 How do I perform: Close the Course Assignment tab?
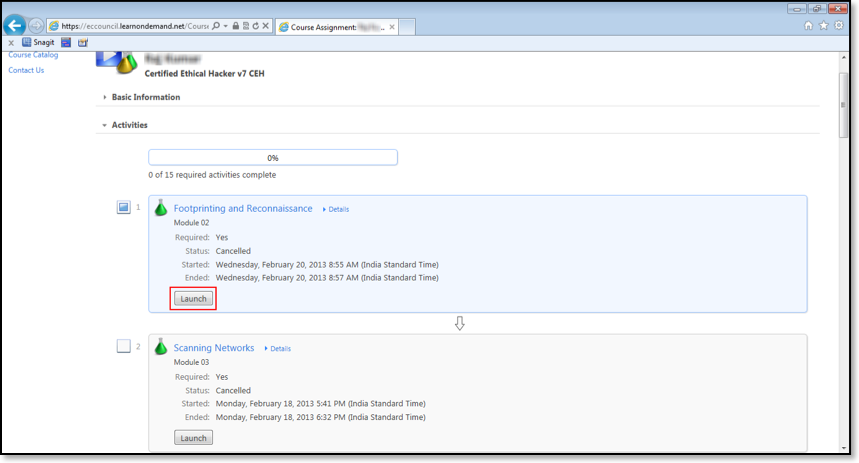click(x=392, y=27)
